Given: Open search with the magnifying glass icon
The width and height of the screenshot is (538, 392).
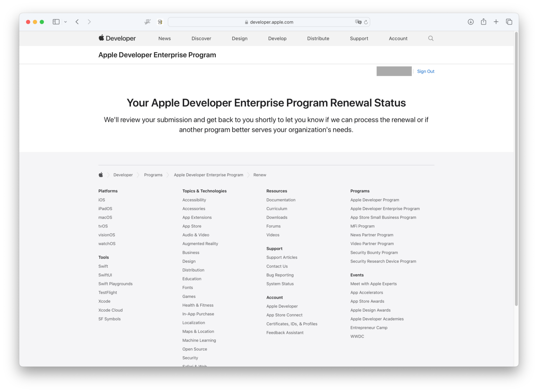Looking at the screenshot, I should click(430, 38).
